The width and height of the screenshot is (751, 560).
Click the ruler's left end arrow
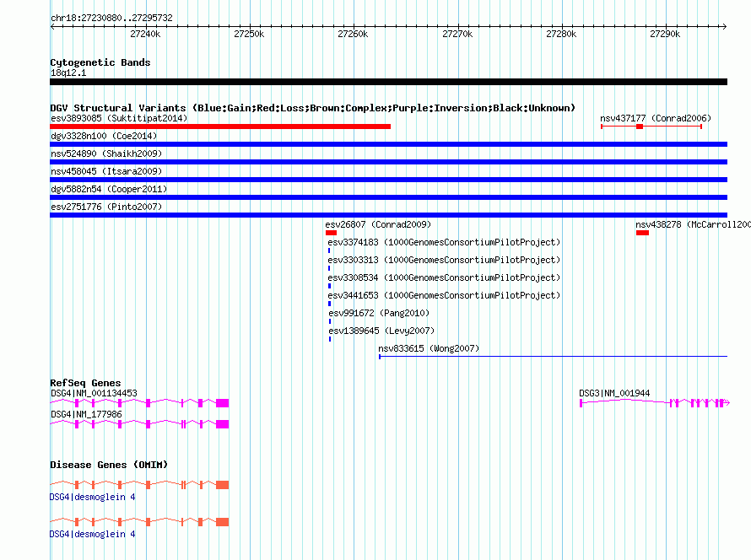[x=52, y=26]
